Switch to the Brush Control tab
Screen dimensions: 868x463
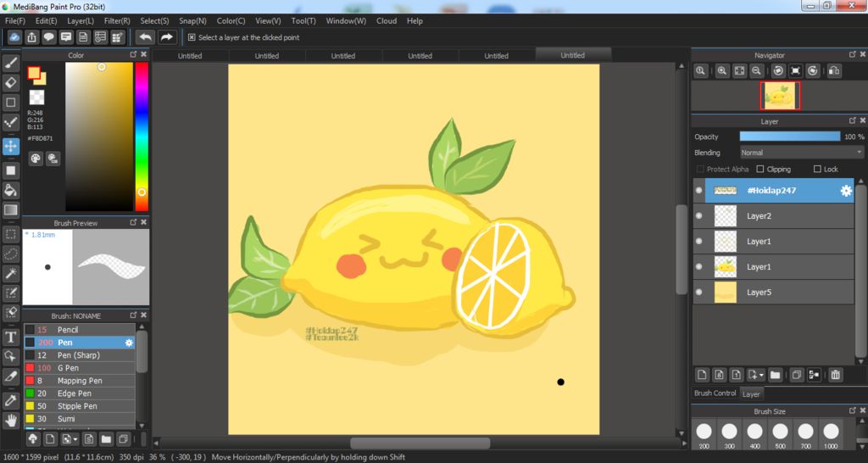(715, 393)
